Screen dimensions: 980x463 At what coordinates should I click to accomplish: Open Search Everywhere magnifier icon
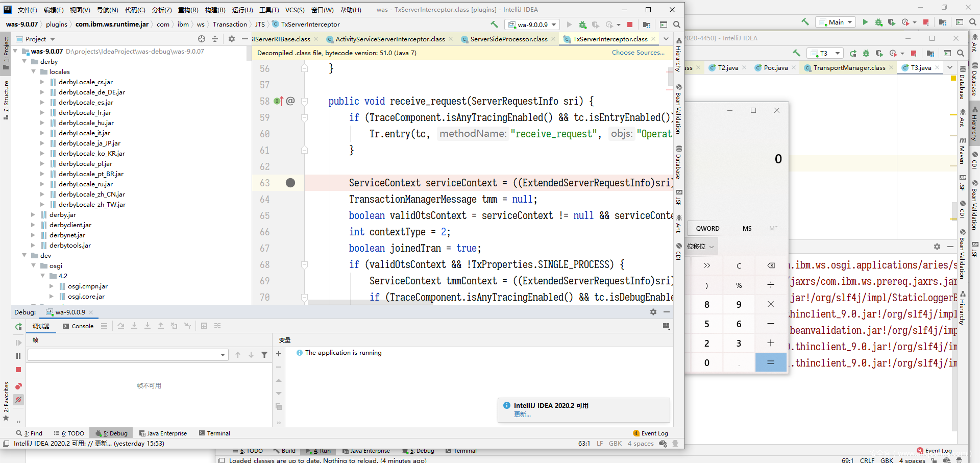pyautogui.click(x=677, y=25)
